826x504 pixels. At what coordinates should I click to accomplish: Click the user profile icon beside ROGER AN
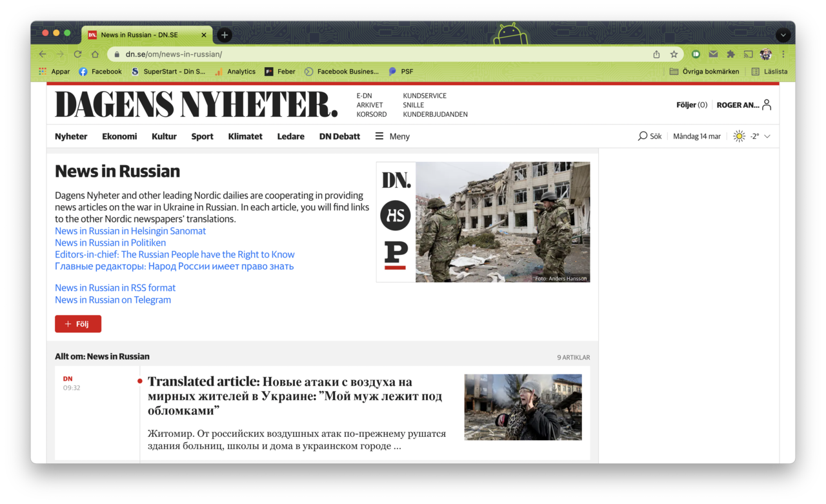(767, 105)
